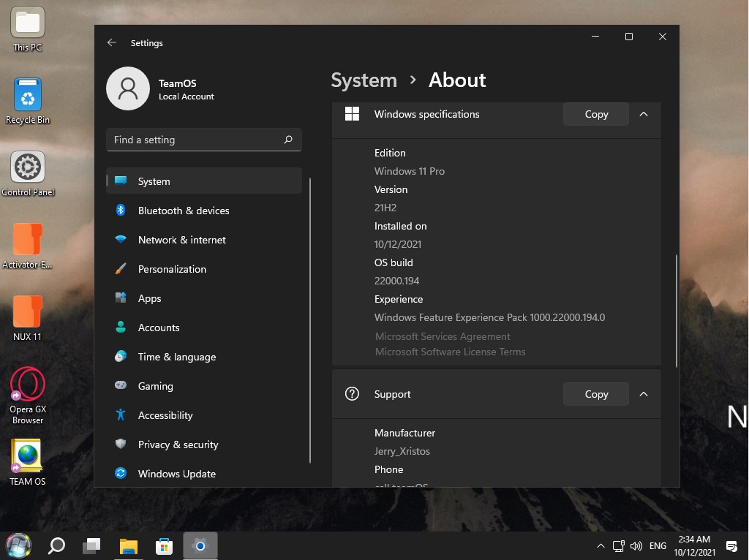Screen dimensions: 749x560
Task: Open Windows Update settings
Action: coord(204,473)
